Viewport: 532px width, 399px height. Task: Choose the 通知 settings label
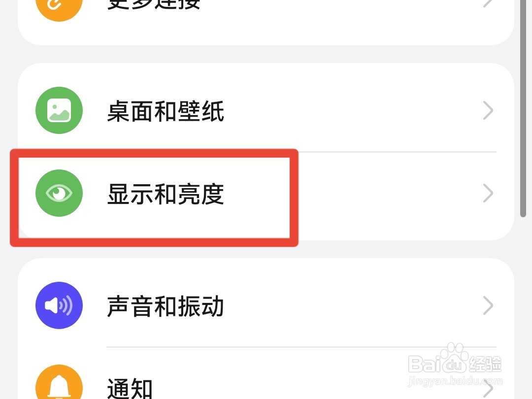[130, 388]
